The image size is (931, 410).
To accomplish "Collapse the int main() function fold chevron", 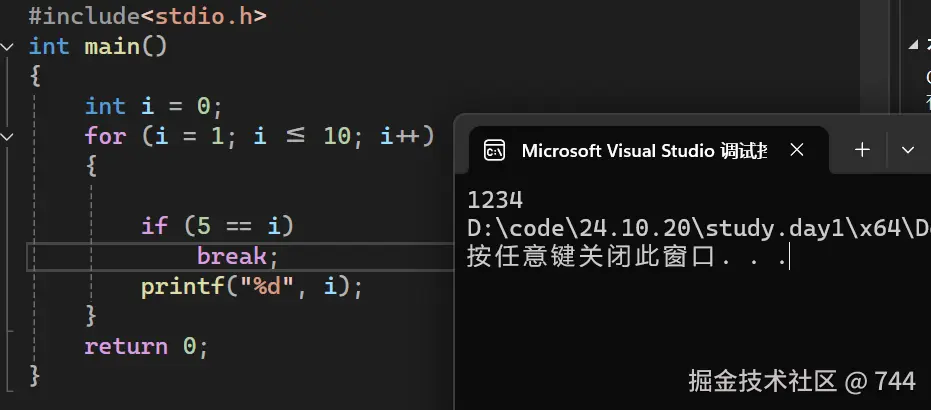I will coord(7,47).
